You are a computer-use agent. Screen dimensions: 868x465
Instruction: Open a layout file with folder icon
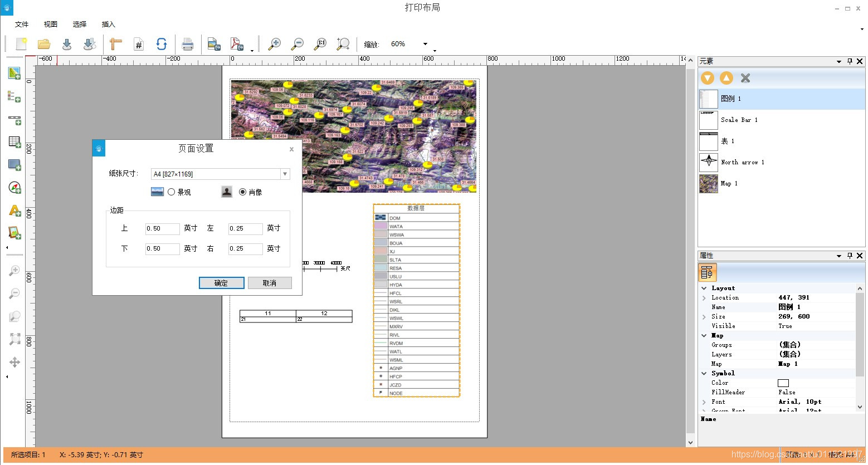click(x=44, y=44)
